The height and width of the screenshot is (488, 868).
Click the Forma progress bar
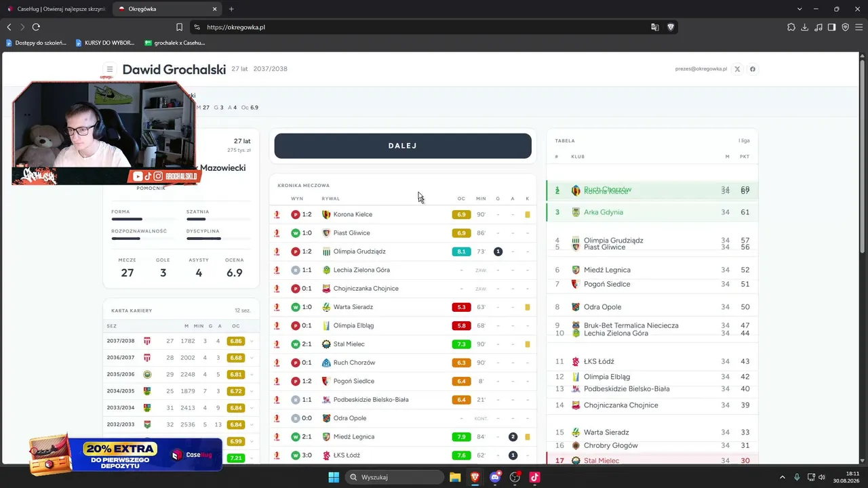pos(143,219)
